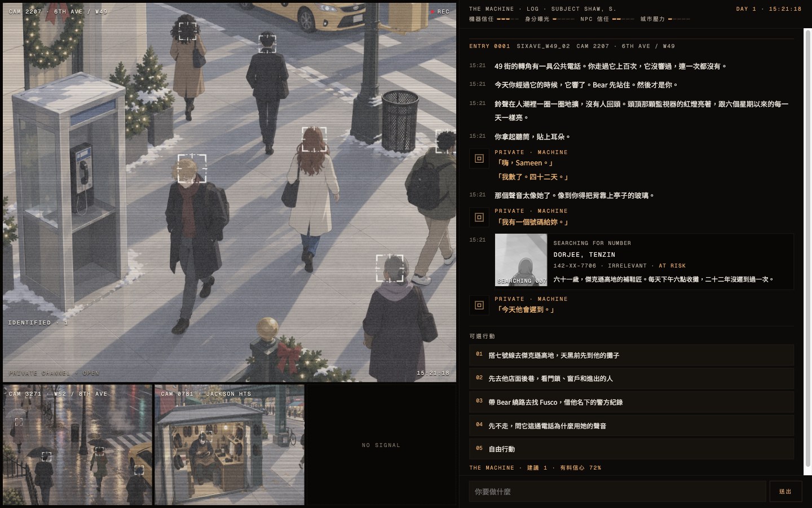The width and height of the screenshot is (812, 508).
Task: Click the Machine icon beside「我有一個號碼給妳。」
Action: coord(479,217)
